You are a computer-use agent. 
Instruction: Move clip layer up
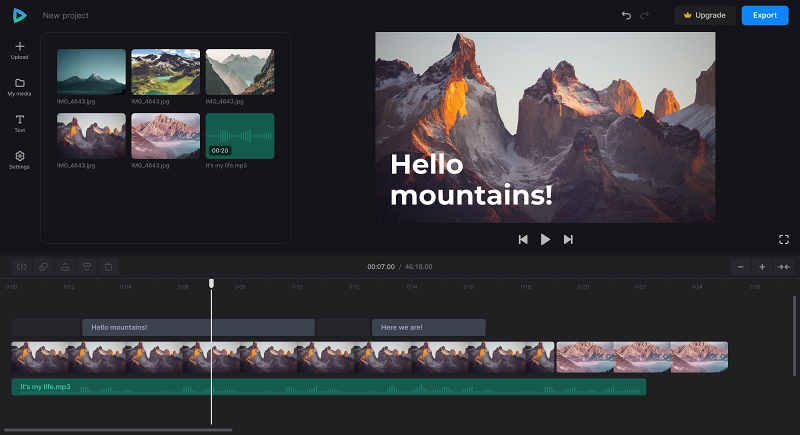click(65, 267)
